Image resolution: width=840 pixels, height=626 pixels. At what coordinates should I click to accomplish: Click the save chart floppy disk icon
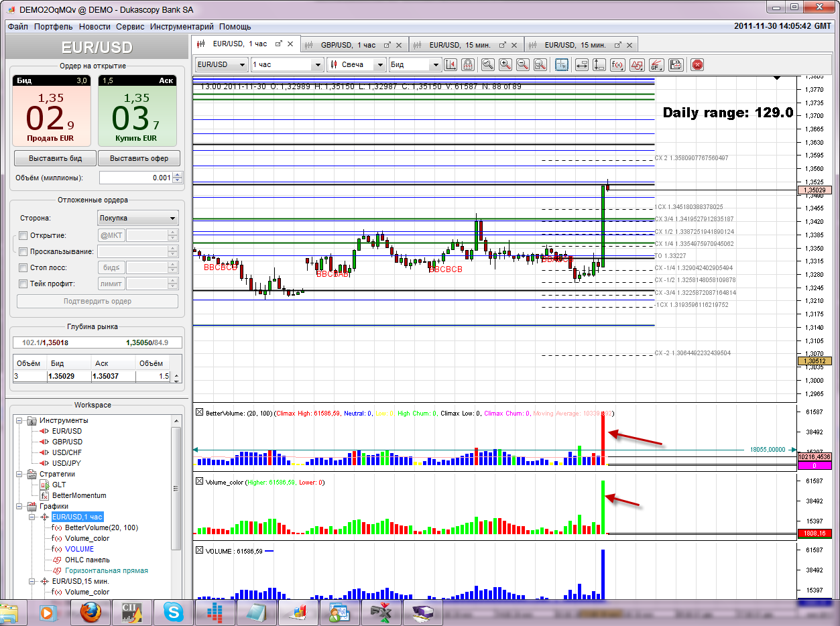click(x=676, y=65)
